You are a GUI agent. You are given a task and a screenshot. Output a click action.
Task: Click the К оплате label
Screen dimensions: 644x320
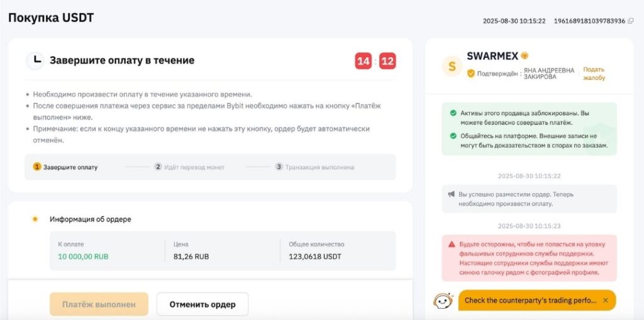coord(70,244)
